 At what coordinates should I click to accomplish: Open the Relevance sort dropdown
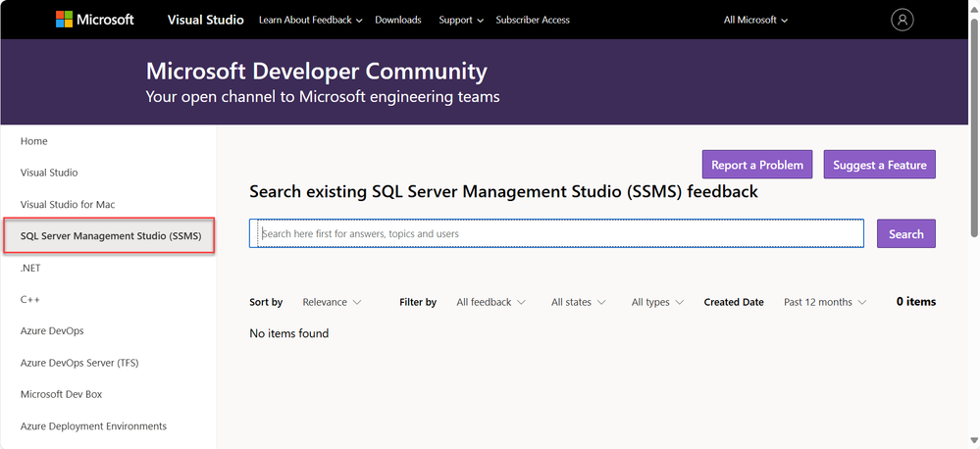(x=332, y=302)
